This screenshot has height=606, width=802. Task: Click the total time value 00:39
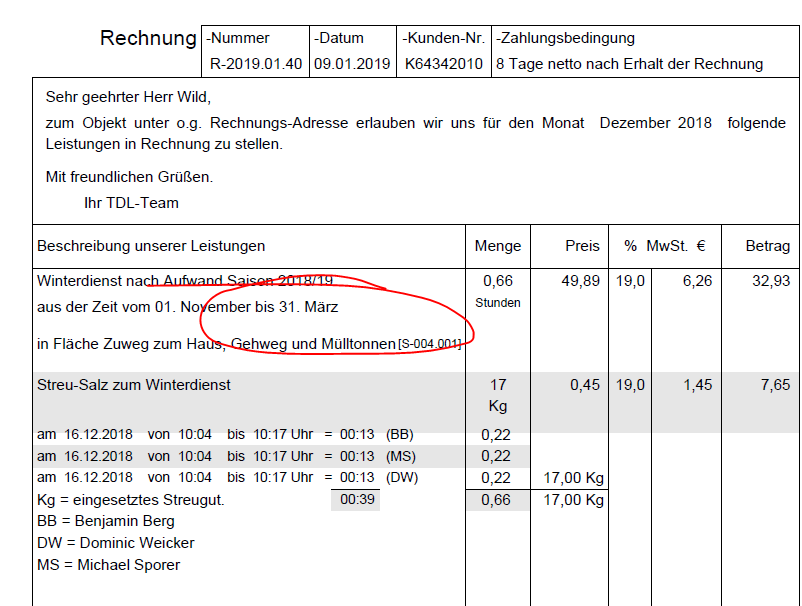(356, 499)
